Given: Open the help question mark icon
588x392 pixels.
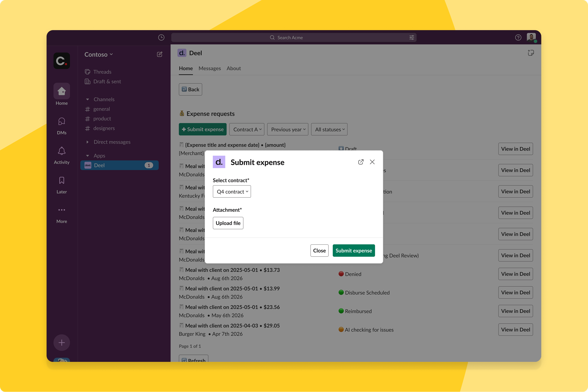Looking at the screenshot, I should [x=518, y=38].
